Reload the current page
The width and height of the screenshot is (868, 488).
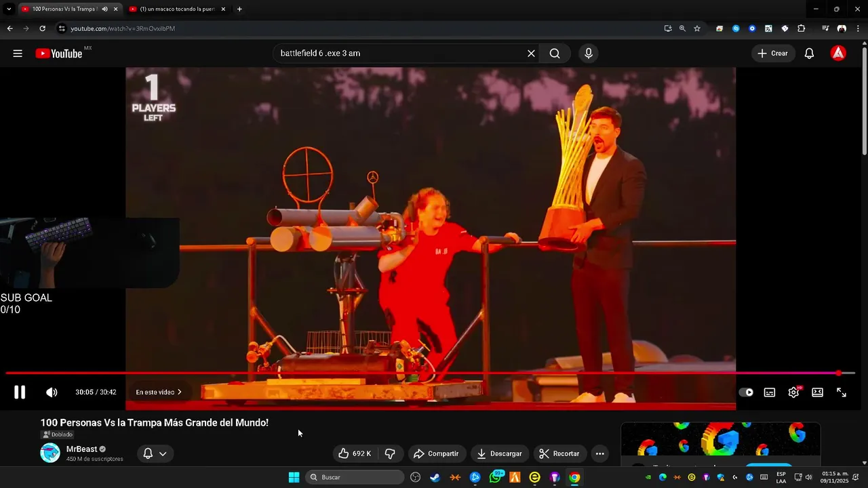42,28
